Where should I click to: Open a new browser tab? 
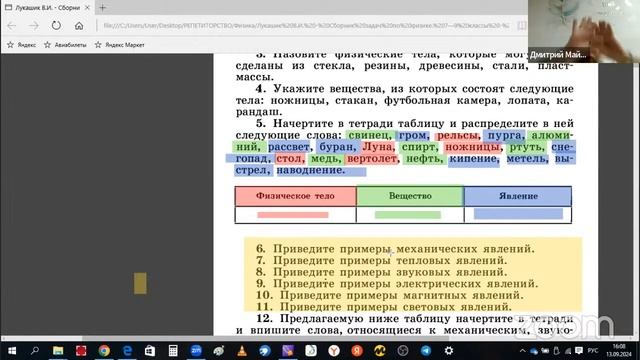tap(102, 7)
